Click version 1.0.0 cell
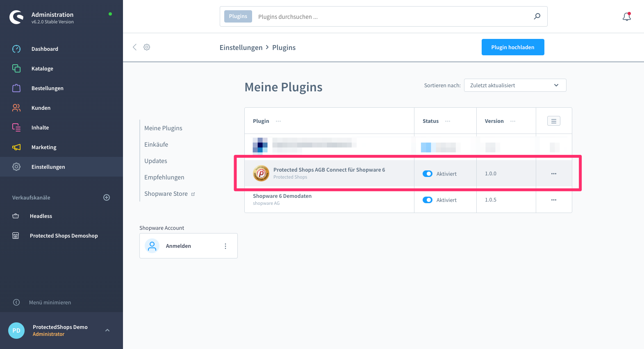644x349 pixels. coord(491,174)
